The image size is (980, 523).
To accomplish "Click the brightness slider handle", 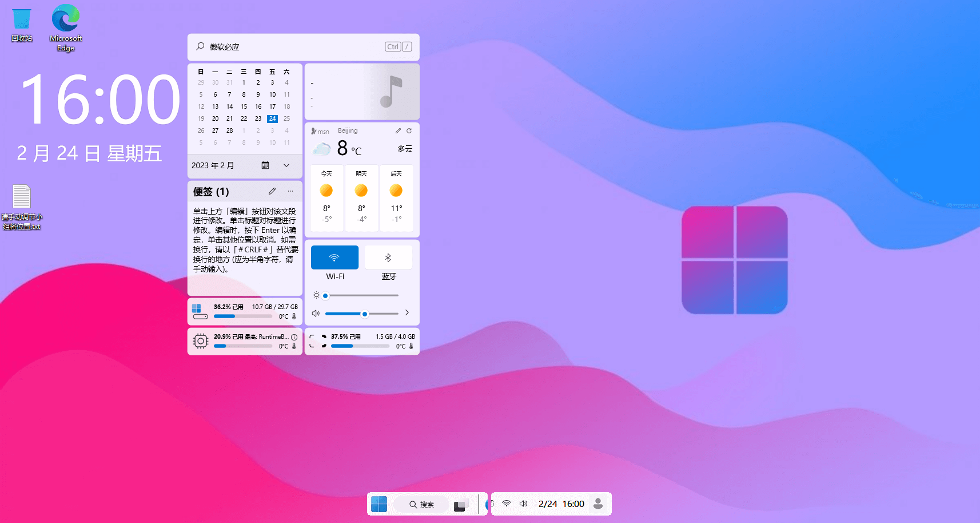I will (x=325, y=296).
